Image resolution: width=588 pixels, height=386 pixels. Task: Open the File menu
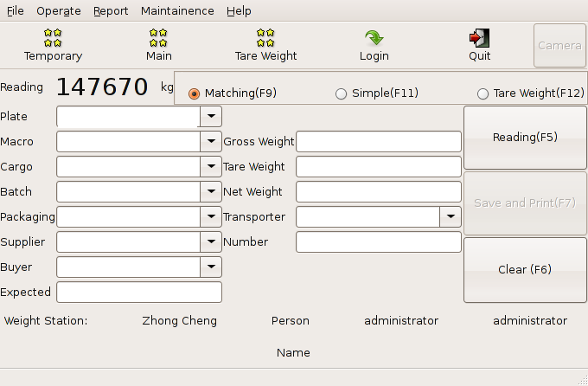tap(16, 11)
